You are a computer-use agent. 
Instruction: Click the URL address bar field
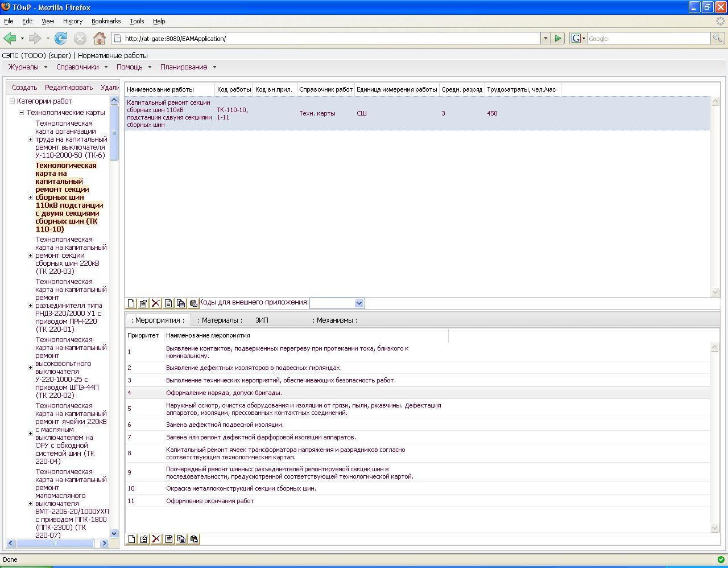point(326,39)
